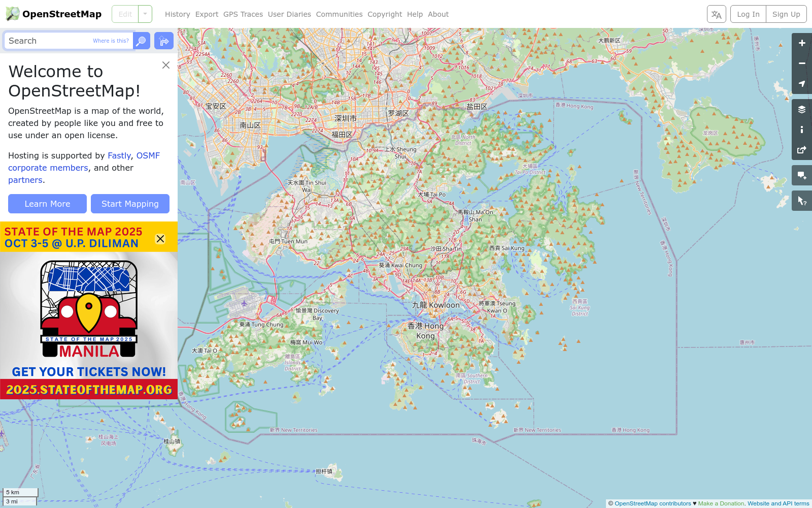Click the magnifier search button

click(142, 41)
